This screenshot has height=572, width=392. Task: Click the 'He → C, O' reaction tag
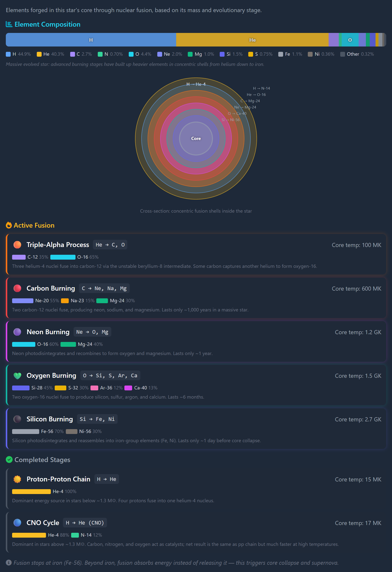point(110,245)
